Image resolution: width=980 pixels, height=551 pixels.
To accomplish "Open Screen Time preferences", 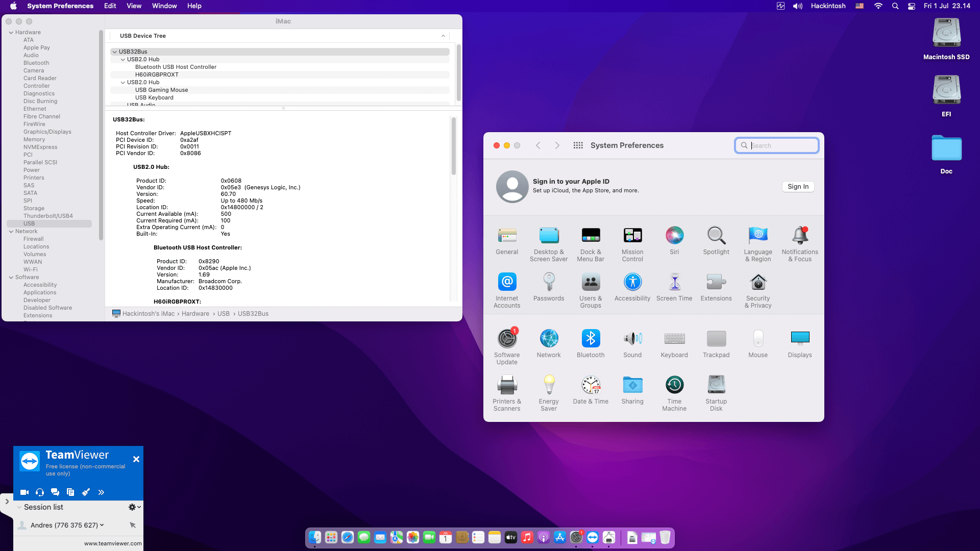I will tap(674, 287).
